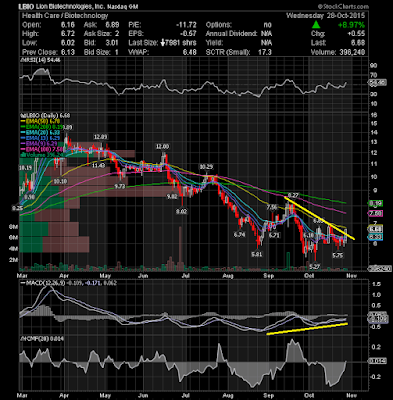
Task: Click the 'Bid Size:' label
Action: coord(97,52)
